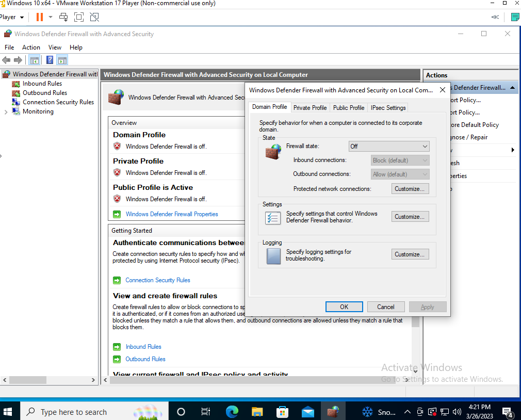Enter VMware full screen mode
521x420 pixels.
point(79,17)
